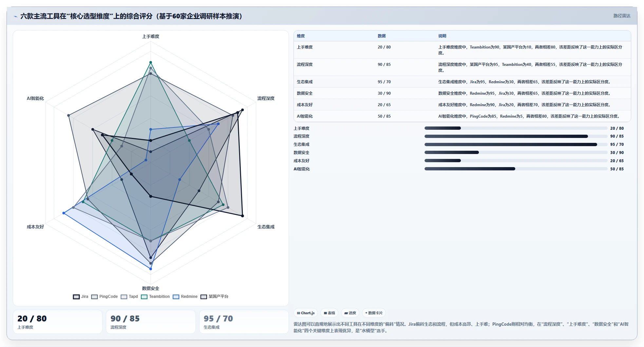Image resolution: width=644 pixels, height=347 pixels.
Task: Click the 成本友好 axis label on the radar chart
Action: (x=35, y=227)
